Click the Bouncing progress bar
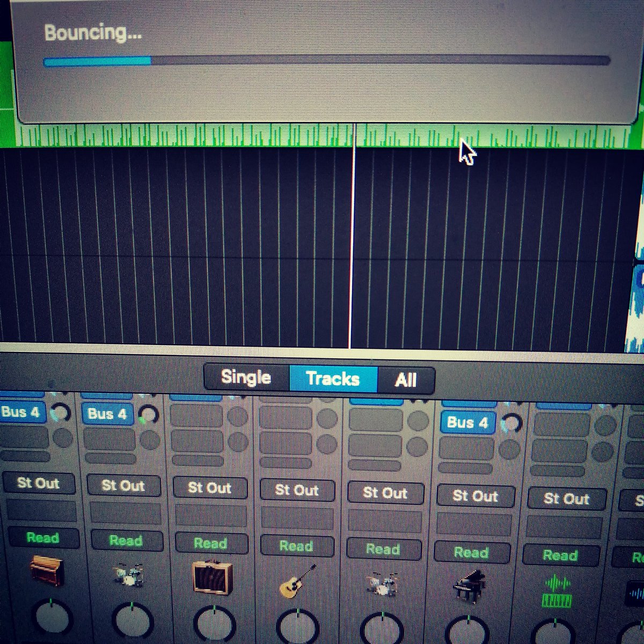Screen dimensions: 644x644 [326, 61]
